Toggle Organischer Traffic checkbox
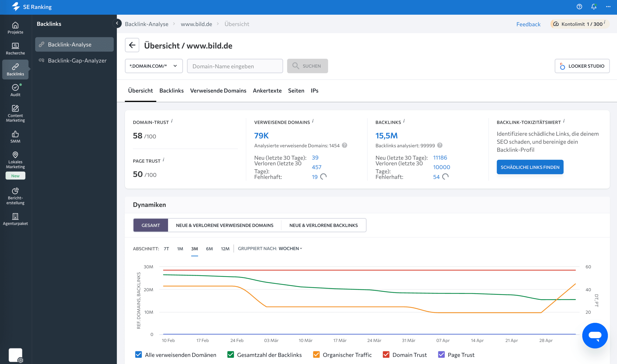The width and height of the screenshot is (617, 364). [x=316, y=355]
